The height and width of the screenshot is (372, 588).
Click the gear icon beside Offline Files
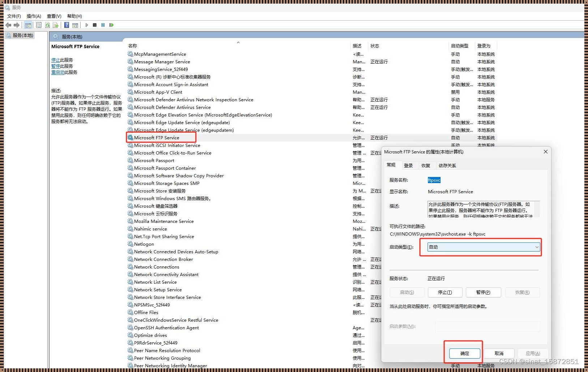tap(130, 312)
